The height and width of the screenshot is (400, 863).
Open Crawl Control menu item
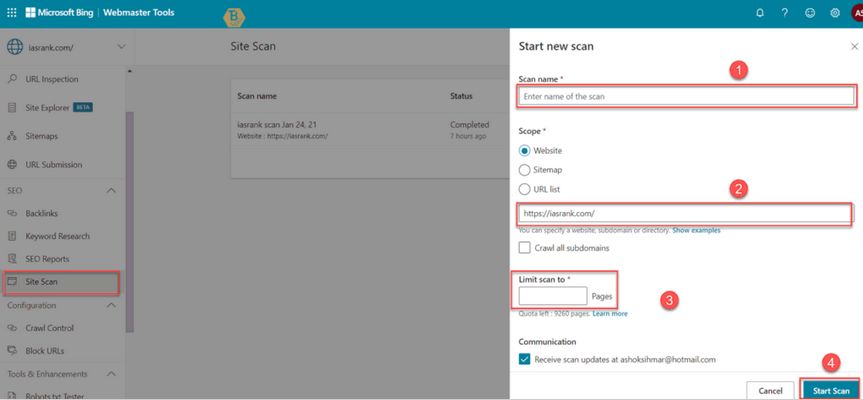[50, 328]
